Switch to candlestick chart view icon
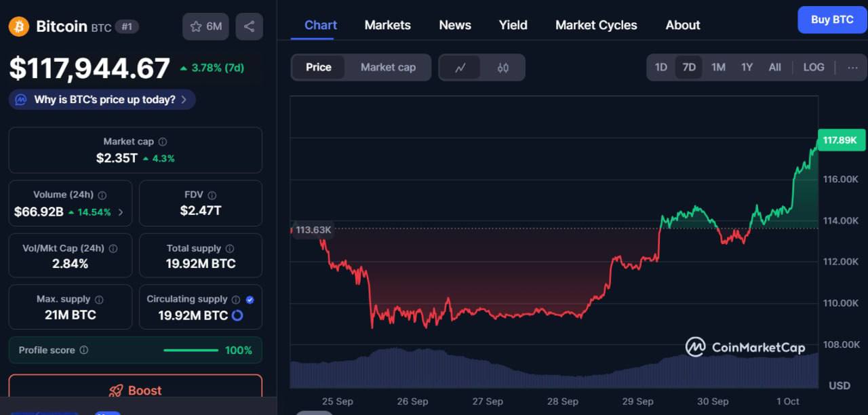Viewport: 868px width, 415px height. coord(502,68)
